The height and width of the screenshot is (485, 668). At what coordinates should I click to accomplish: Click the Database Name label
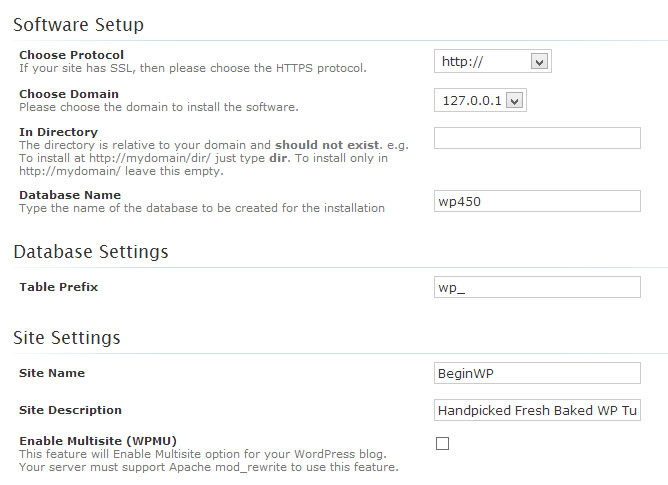tap(70, 195)
